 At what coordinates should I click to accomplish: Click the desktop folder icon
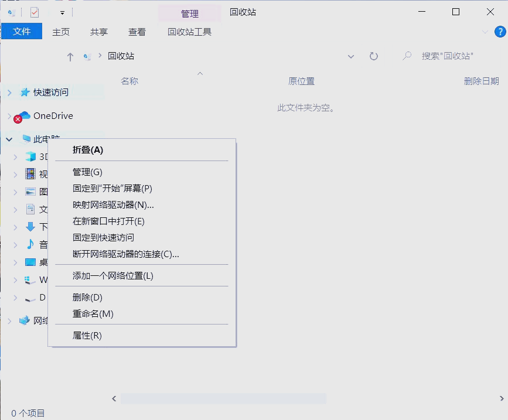tap(30, 262)
